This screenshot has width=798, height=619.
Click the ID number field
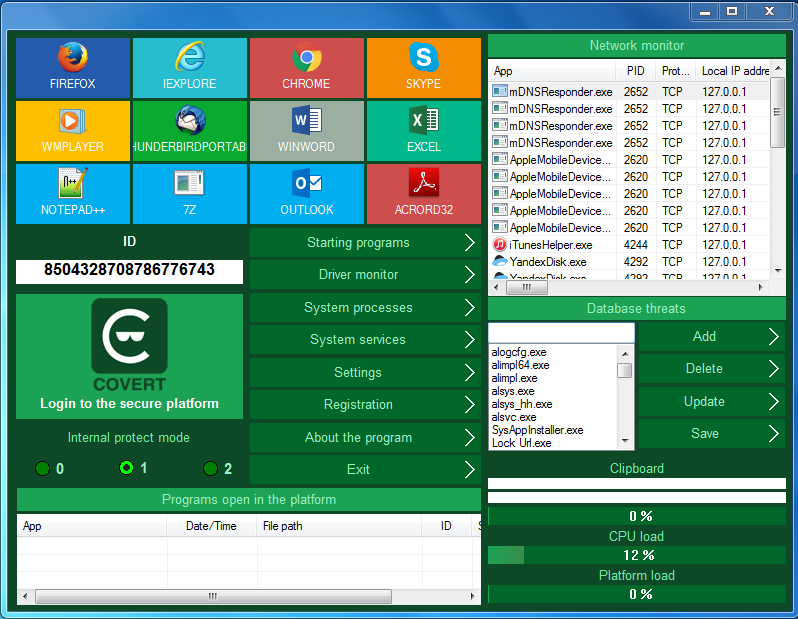pyautogui.click(x=129, y=272)
